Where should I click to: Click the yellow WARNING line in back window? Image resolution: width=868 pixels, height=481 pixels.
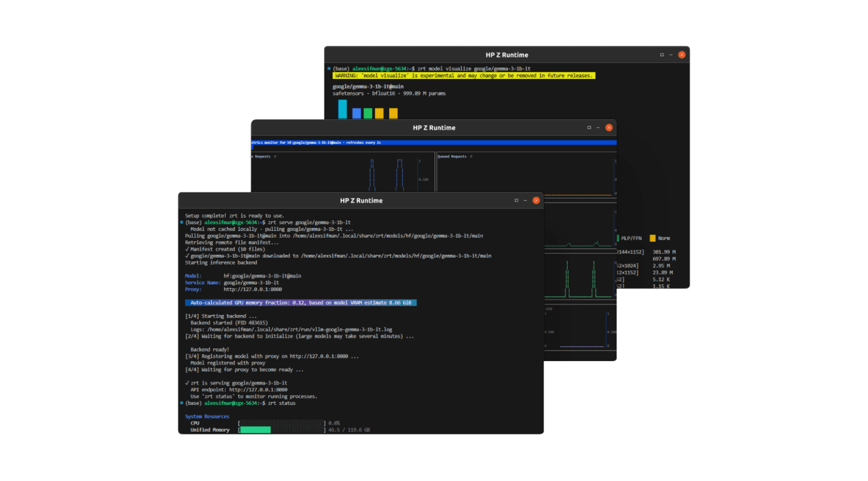click(x=464, y=76)
